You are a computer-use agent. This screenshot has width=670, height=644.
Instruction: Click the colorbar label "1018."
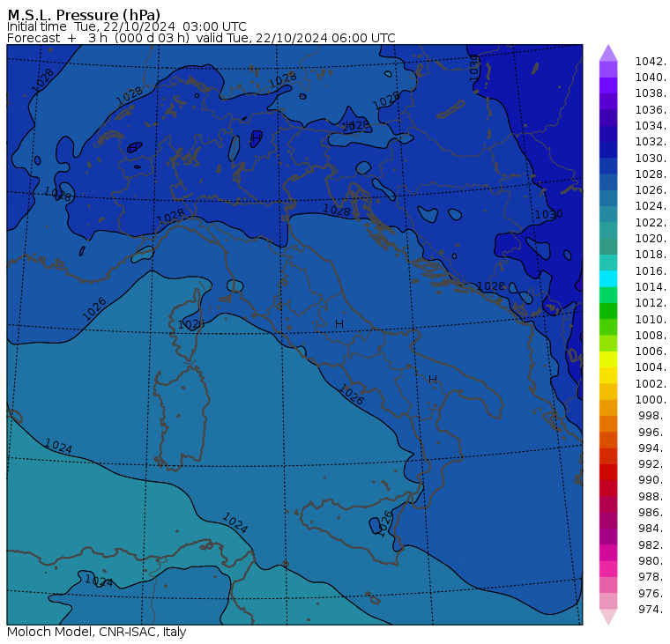[x=651, y=254]
